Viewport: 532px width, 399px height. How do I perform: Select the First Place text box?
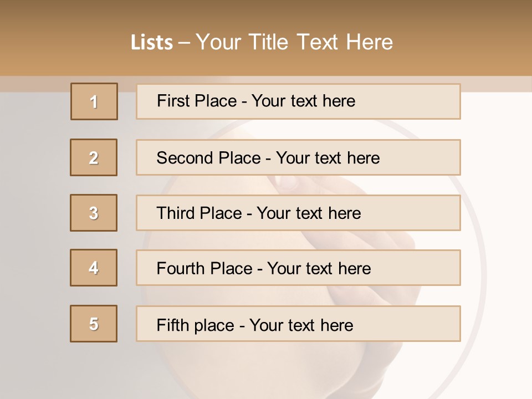click(298, 101)
